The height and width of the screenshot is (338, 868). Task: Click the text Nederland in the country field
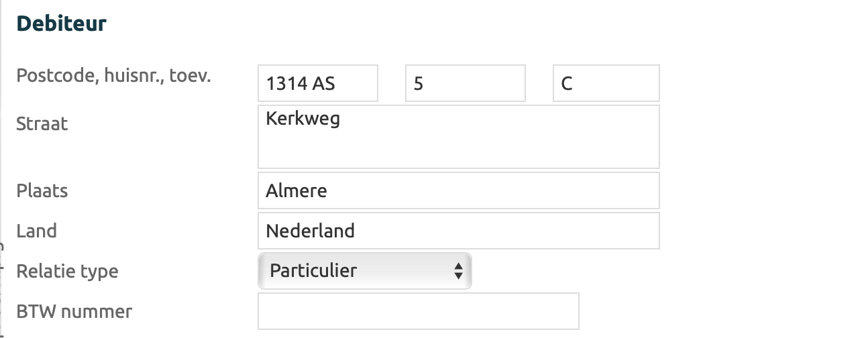310,231
